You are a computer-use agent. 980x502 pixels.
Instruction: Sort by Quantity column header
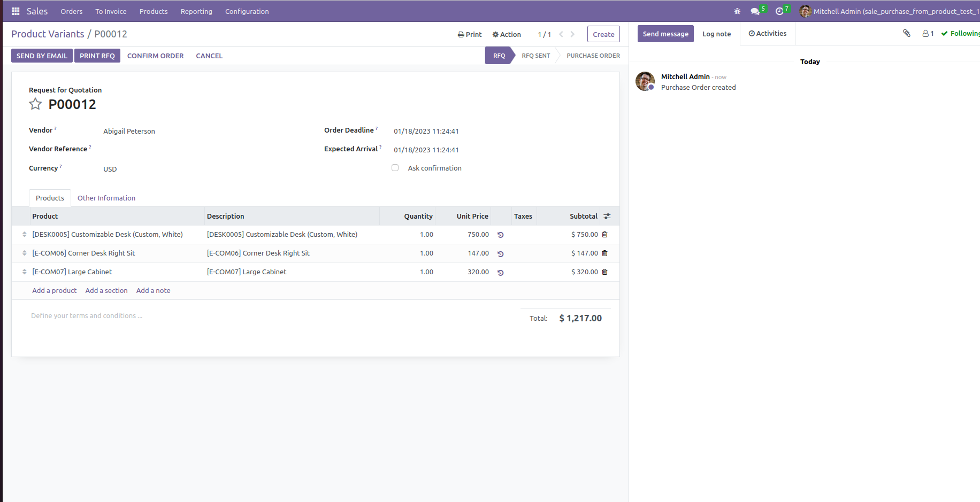click(418, 217)
